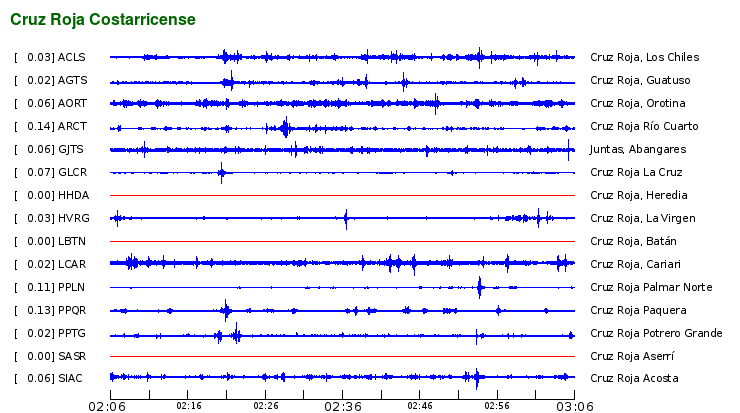
Task: Select the PPTG station code label
Action: point(72,334)
